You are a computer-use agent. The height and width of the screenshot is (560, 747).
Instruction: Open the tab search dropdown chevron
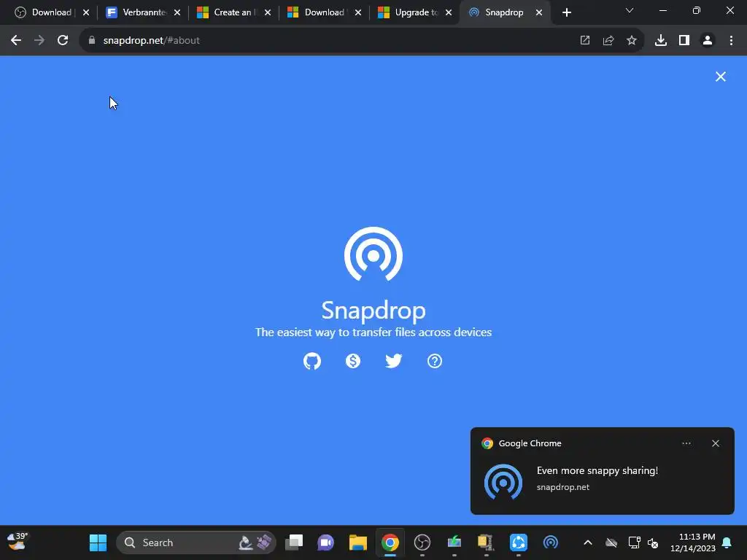click(x=630, y=10)
